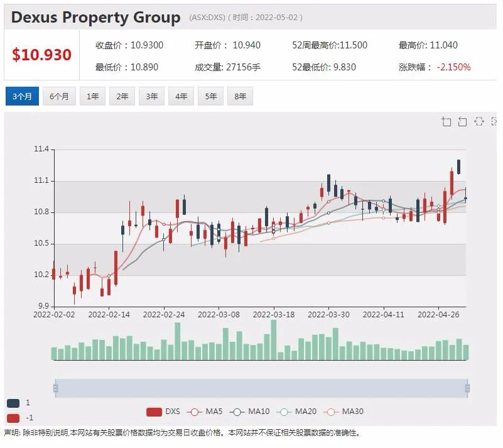Click the 2022-04-26 x-axis date label
The image size is (503, 448).
point(438,315)
